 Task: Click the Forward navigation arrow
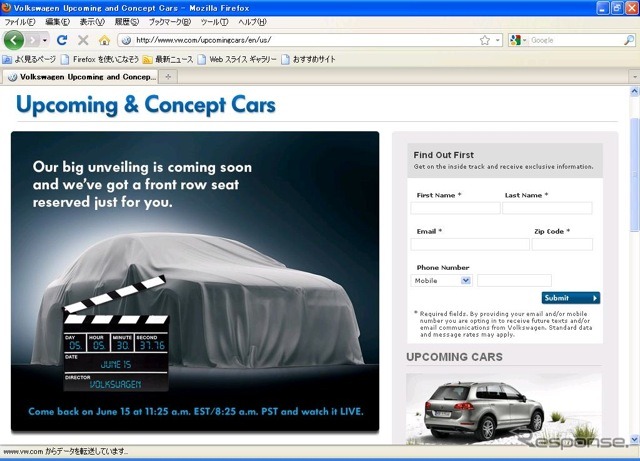tap(33, 40)
